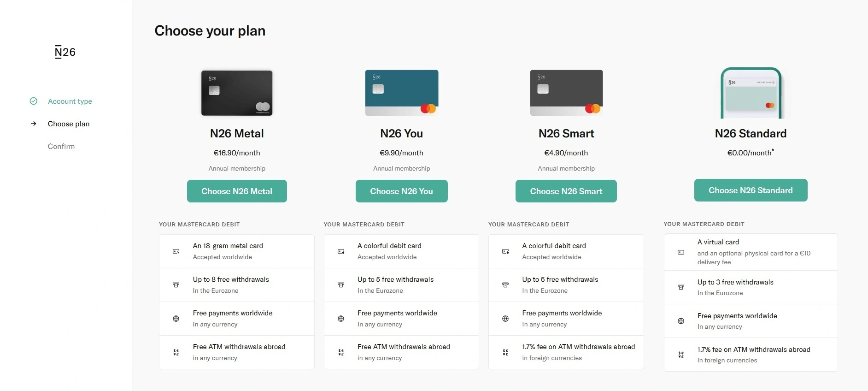Click the black N26 Metal card image
Image resolution: width=868 pixels, height=391 pixels.
point(237,93)
